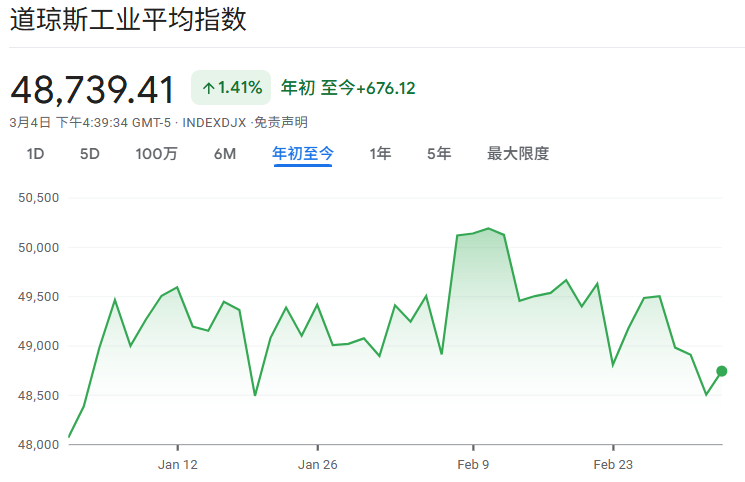Click the 50,500 y-axis label
This screenshot has height=482, width=745.
(38, 198)
